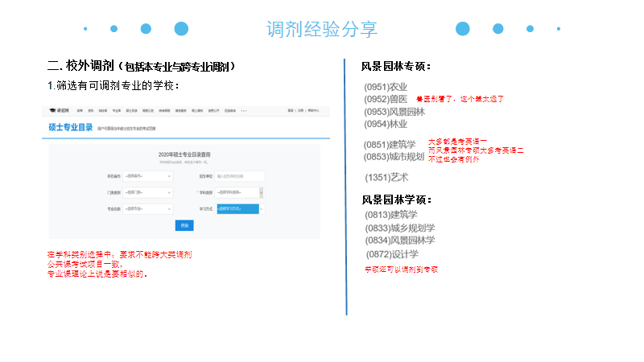
Task: Select the smallest blue dot at far right of header
Action: (x=559, y=29)
